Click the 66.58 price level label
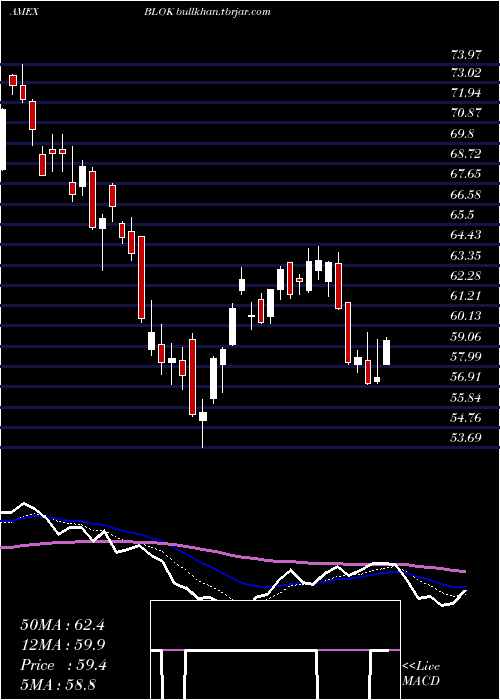 pos(467,195)
